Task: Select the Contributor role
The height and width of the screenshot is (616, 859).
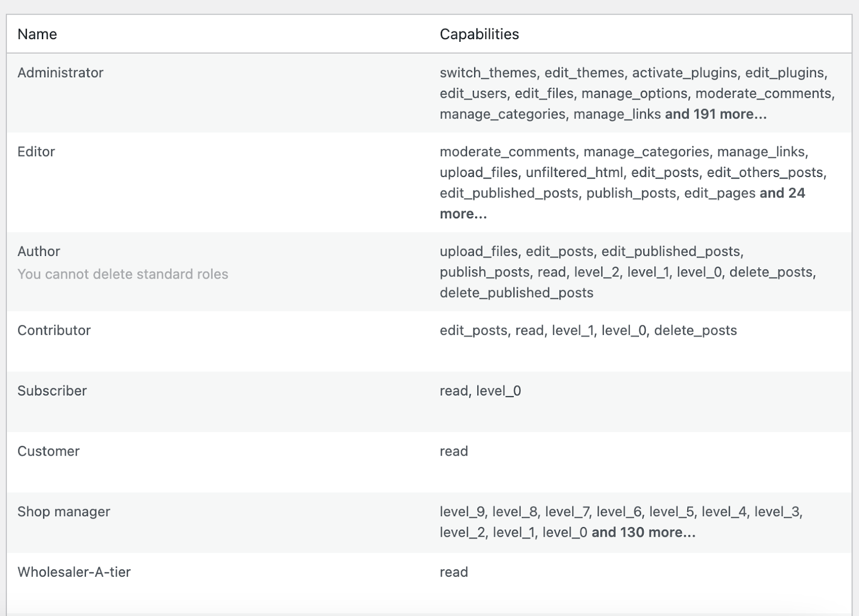Action: tap(54, 331)
